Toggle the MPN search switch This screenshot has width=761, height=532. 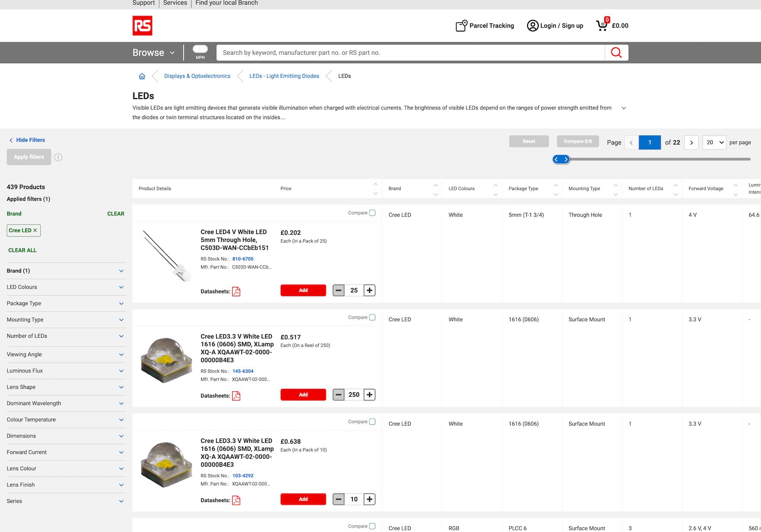(x=200, y=49)
